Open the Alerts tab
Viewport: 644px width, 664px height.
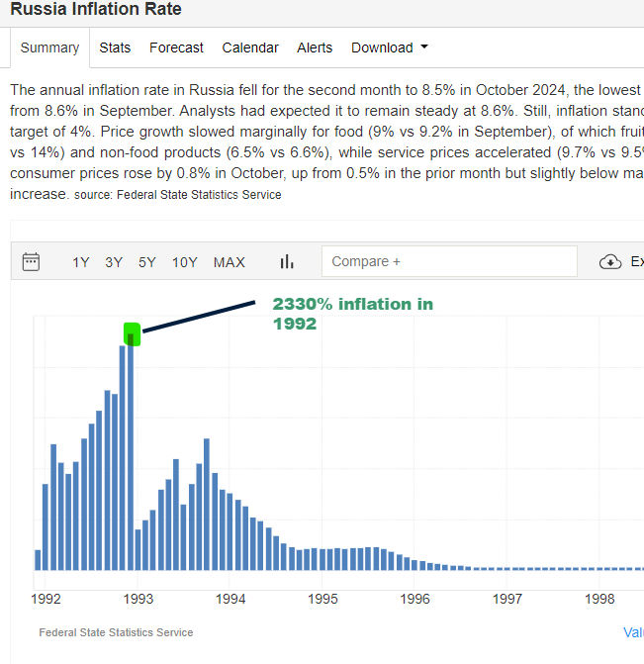(x=315, y=47)
